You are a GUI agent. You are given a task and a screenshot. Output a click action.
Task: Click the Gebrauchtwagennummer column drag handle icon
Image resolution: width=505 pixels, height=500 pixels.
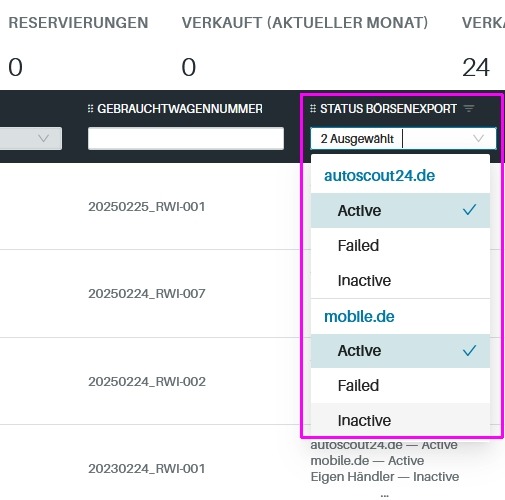(90, 109)
